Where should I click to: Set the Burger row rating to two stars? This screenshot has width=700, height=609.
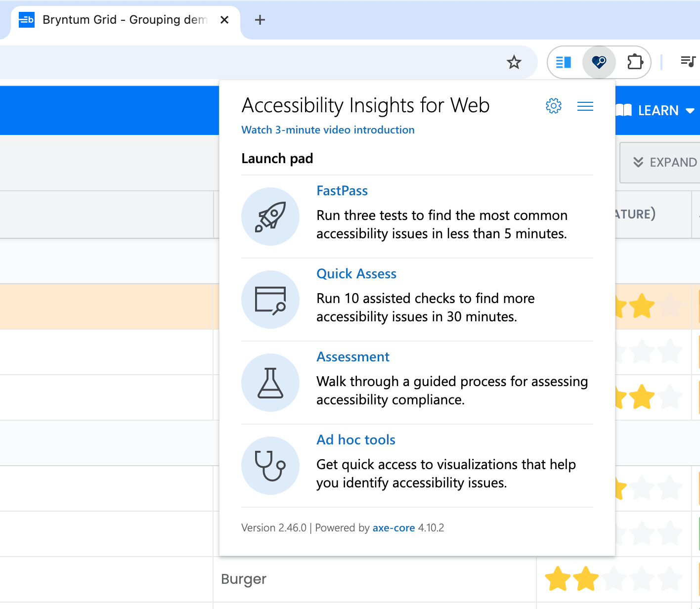586,579
